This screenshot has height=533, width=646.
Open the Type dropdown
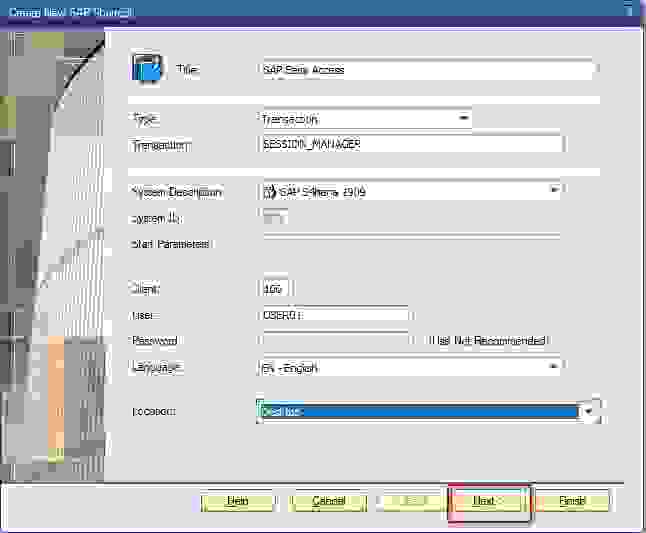pyautogui.click(x=463, y=118)
